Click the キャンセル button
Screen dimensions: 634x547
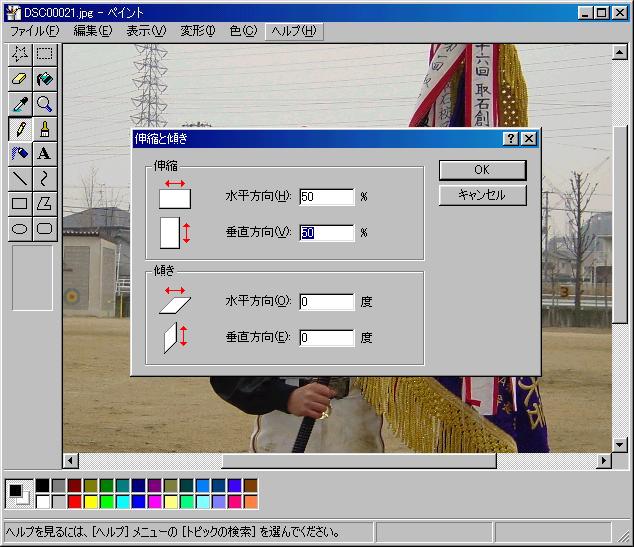click(x=482, y=195)
